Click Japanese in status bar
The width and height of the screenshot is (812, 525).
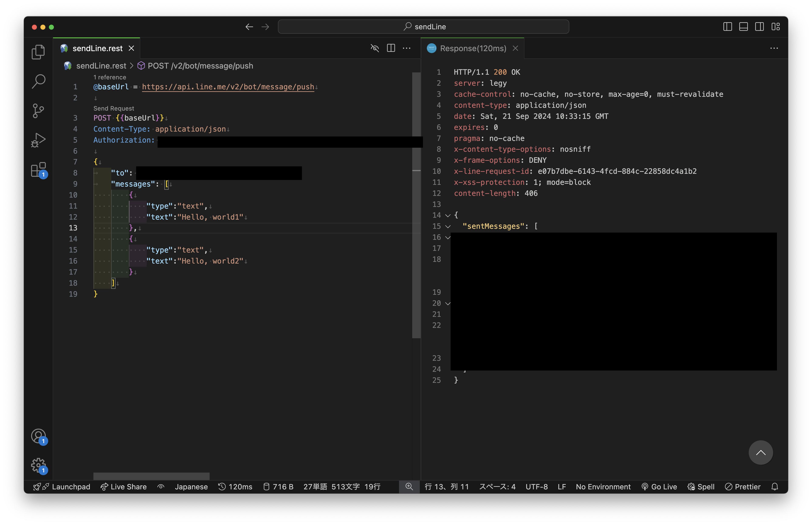click(x=191, y=486)
